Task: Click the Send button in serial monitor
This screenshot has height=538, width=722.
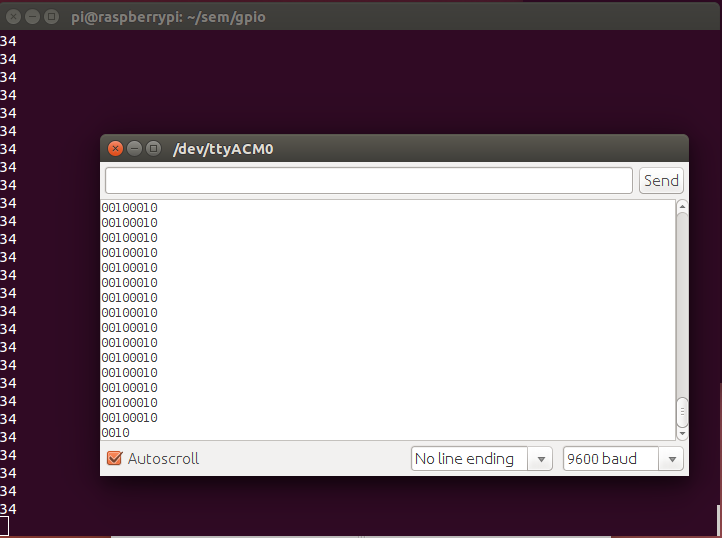Action: click(x=661, y=181)
